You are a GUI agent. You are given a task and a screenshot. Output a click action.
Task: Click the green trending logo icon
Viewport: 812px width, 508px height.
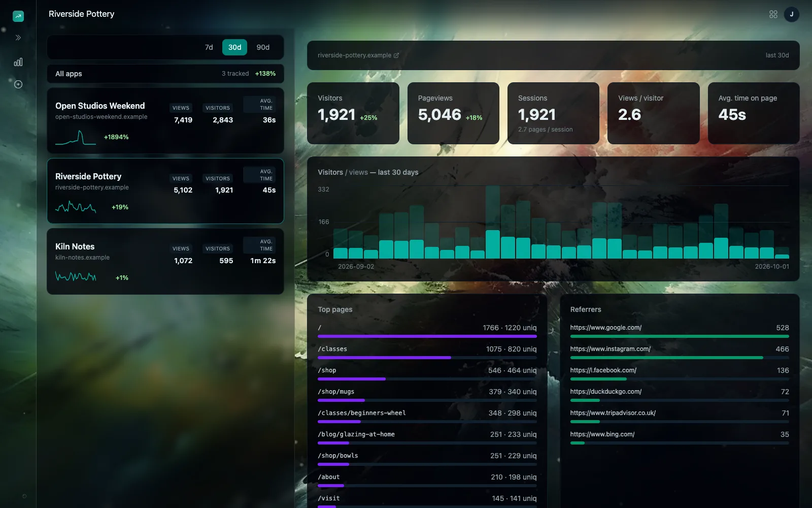(x=18, y=16)
